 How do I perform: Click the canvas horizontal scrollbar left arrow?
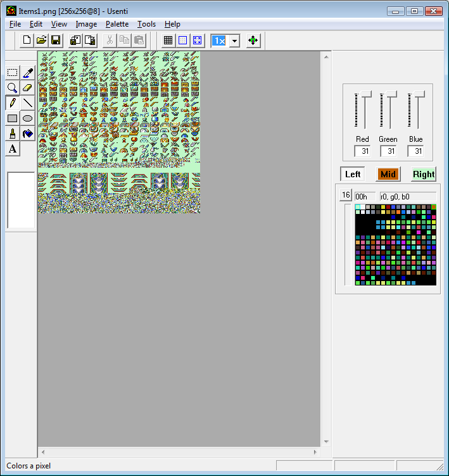pyautogui.click(x=43, y=452)
